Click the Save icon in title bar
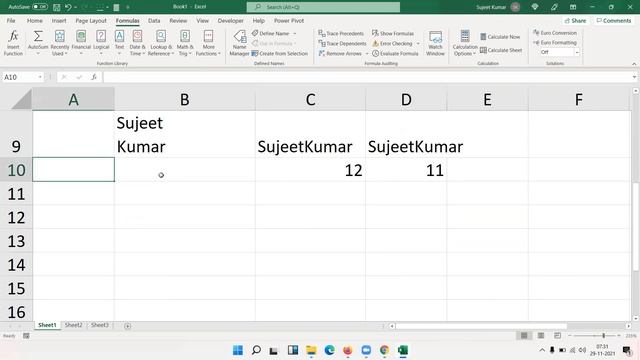The height and width of the screenshot is (360, 640). point(57,7)
